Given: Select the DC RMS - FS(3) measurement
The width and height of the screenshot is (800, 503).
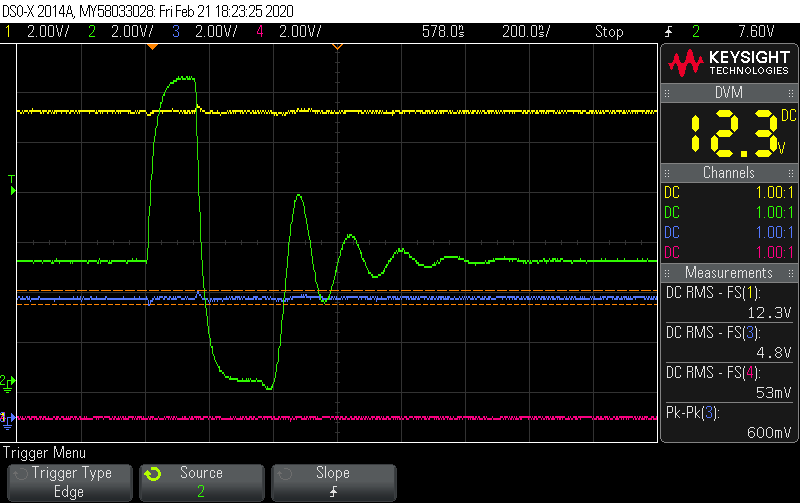Looking at the screenshot, I should 729,343.
